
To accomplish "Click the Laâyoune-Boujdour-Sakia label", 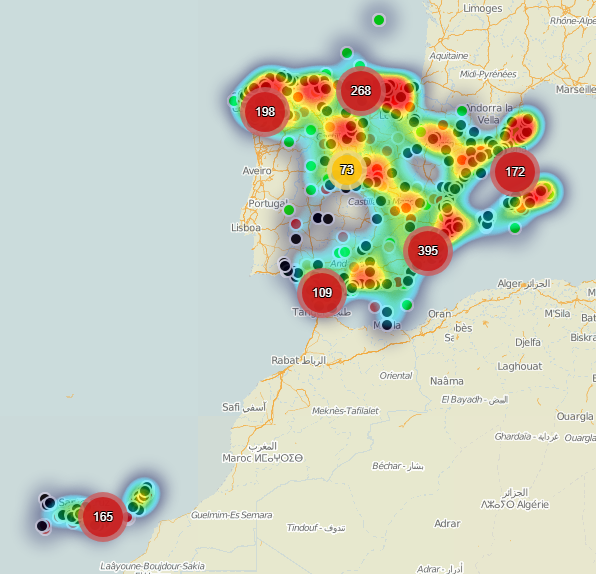I will 152,566.
